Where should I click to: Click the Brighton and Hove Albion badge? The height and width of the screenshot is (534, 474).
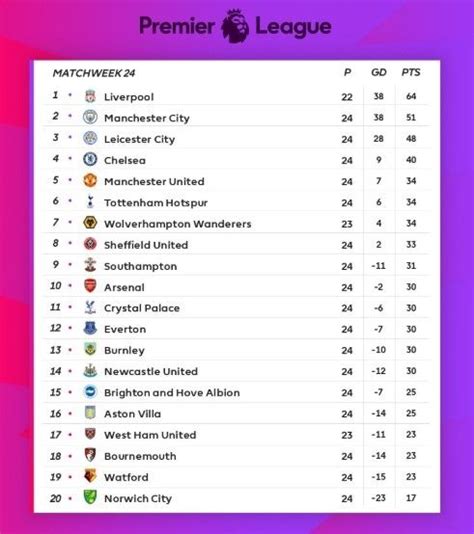point(90,392)
